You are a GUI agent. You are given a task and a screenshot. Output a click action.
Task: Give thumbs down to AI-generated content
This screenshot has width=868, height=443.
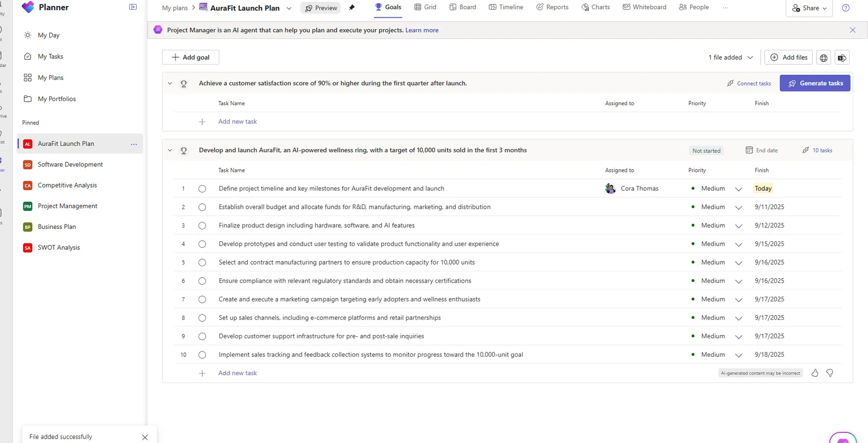829,373
